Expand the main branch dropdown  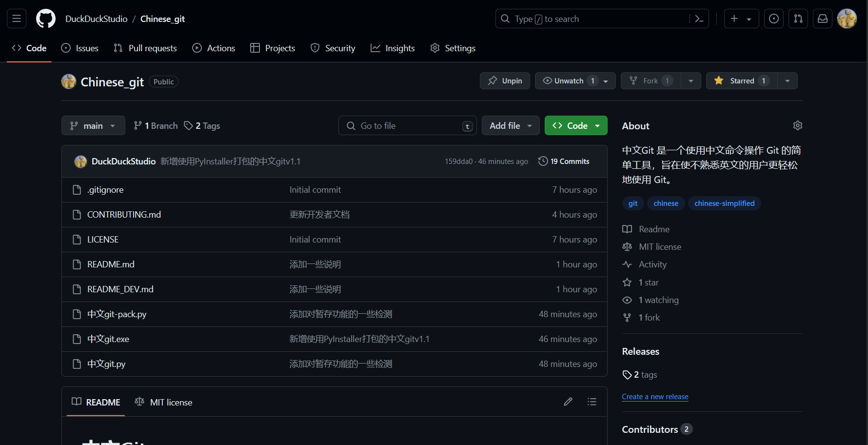coord(93,125)
